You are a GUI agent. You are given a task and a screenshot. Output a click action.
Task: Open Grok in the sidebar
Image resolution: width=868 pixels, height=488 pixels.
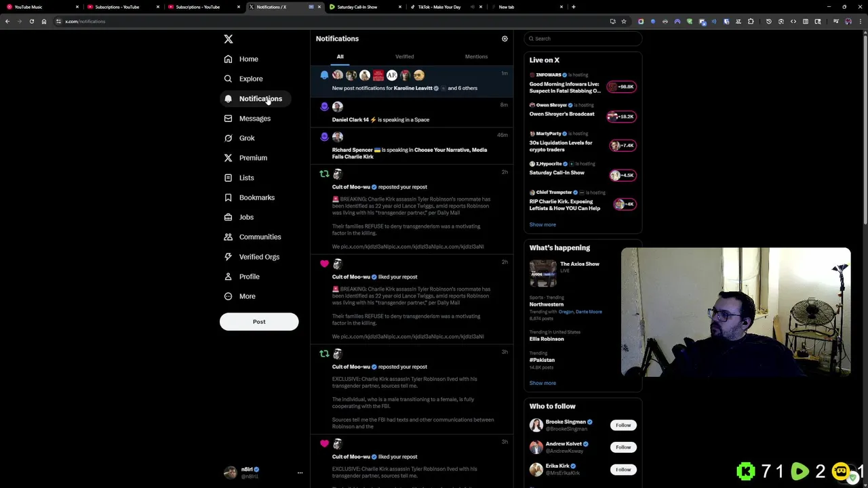point(239,138)
